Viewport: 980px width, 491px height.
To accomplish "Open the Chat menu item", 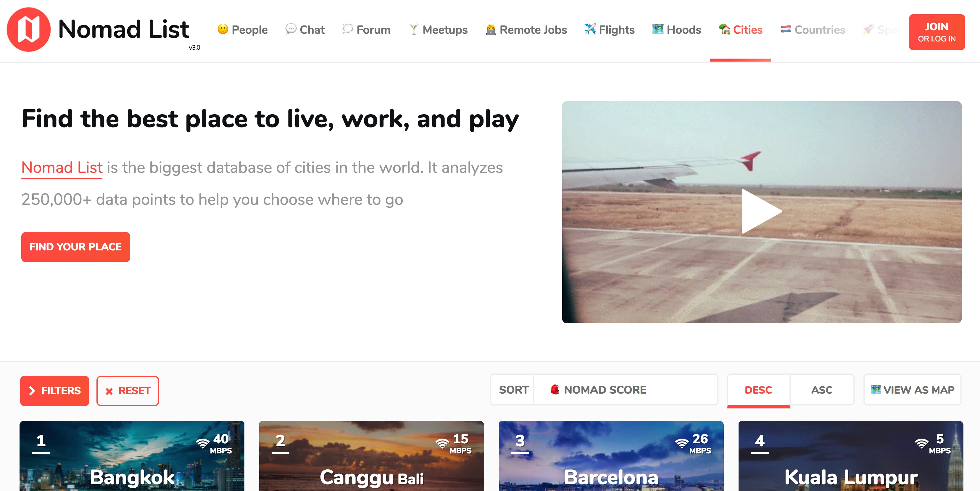I will tap(305, 29).
